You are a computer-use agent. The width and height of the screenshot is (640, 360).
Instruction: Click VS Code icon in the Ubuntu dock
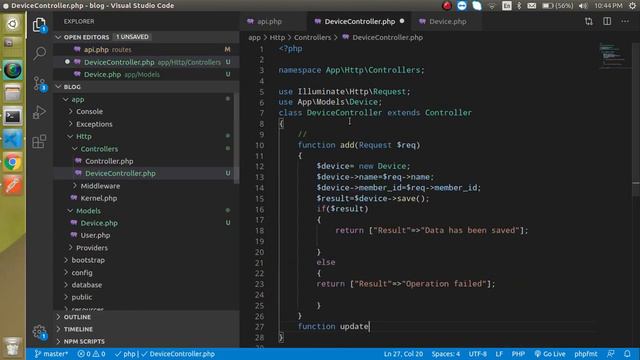[x=13, y=140]
